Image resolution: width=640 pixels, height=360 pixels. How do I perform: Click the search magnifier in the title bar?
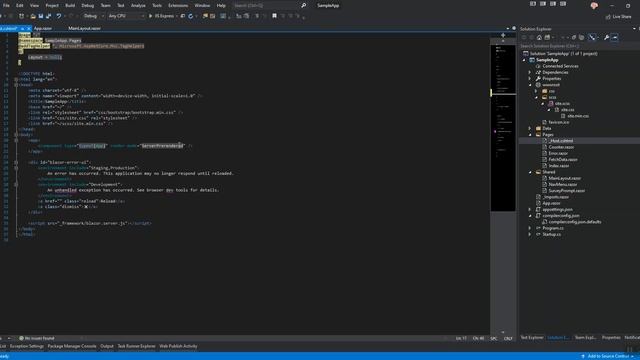tap(303, 5)
